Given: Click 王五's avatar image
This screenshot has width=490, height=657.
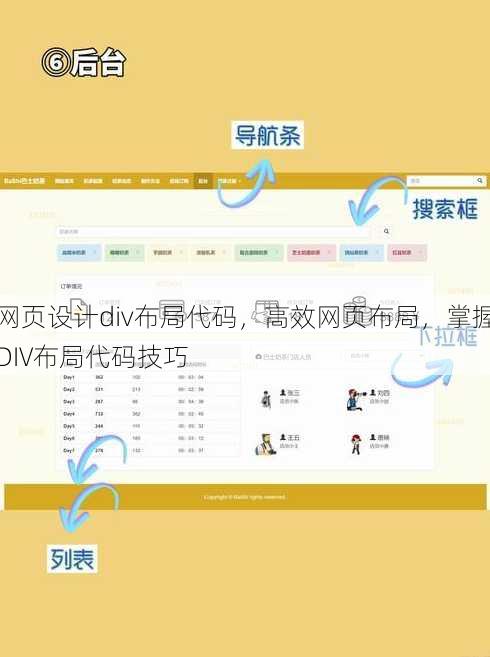Looking at the screenshot, I should (x=265, y=444).
